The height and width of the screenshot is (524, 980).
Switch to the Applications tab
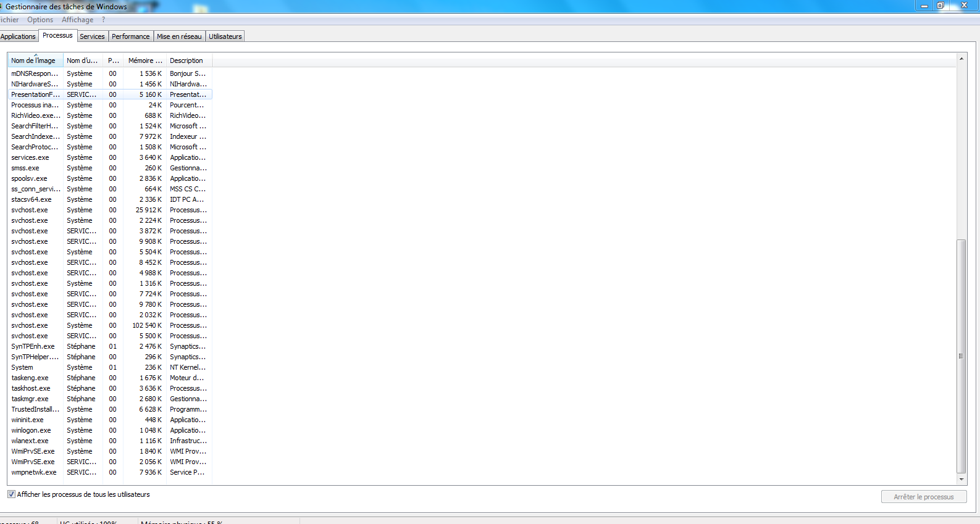(x=19, y=36)
